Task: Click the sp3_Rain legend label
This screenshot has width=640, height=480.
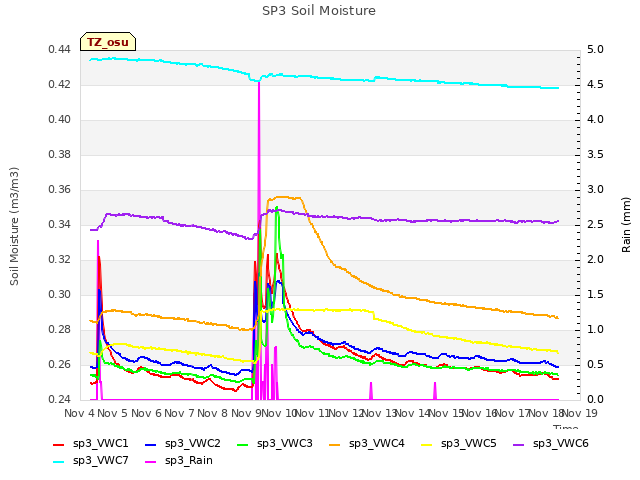Action: [189, 460]
